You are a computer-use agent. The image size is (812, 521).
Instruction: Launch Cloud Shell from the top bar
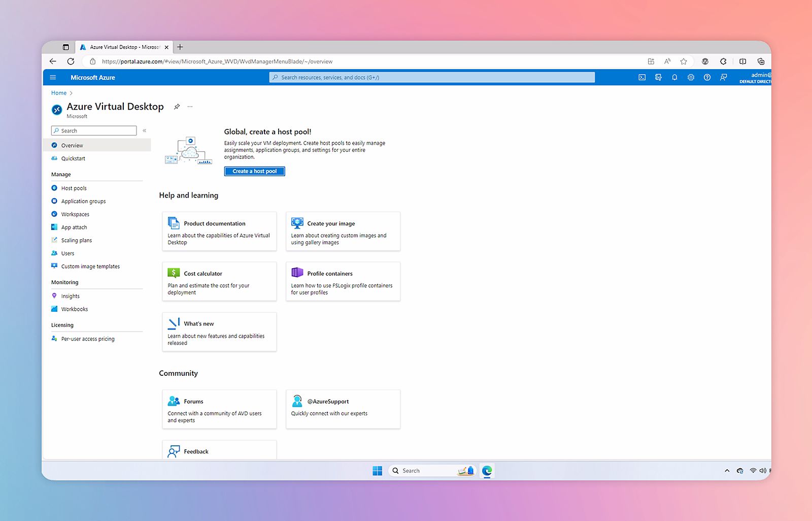[642, 77]
